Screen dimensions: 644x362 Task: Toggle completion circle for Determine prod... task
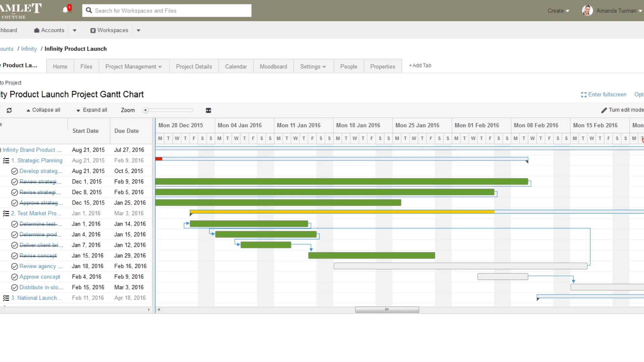(x=14, y=235)
